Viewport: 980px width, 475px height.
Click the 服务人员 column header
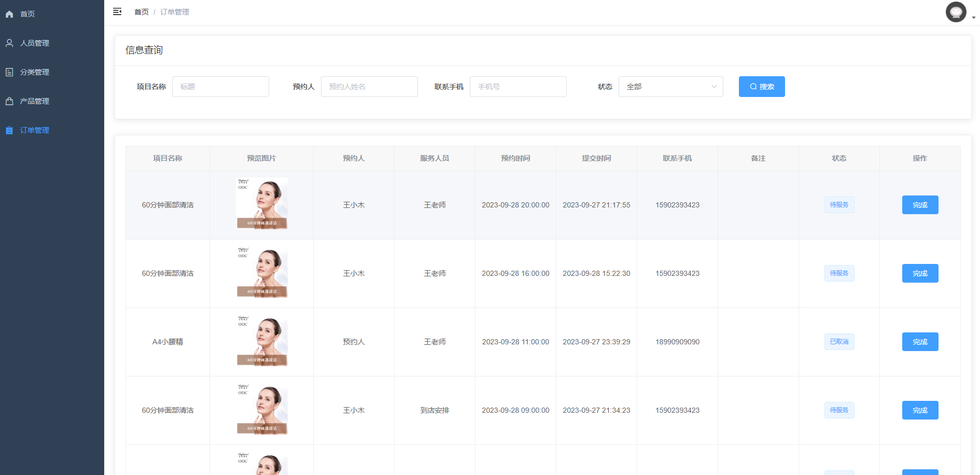(x=435, y=158)
